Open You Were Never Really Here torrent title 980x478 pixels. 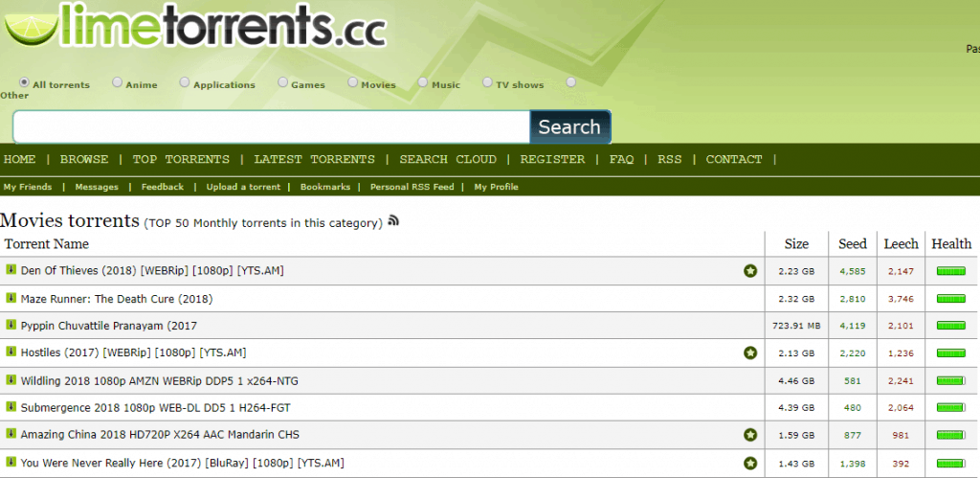tap(182, 463)
